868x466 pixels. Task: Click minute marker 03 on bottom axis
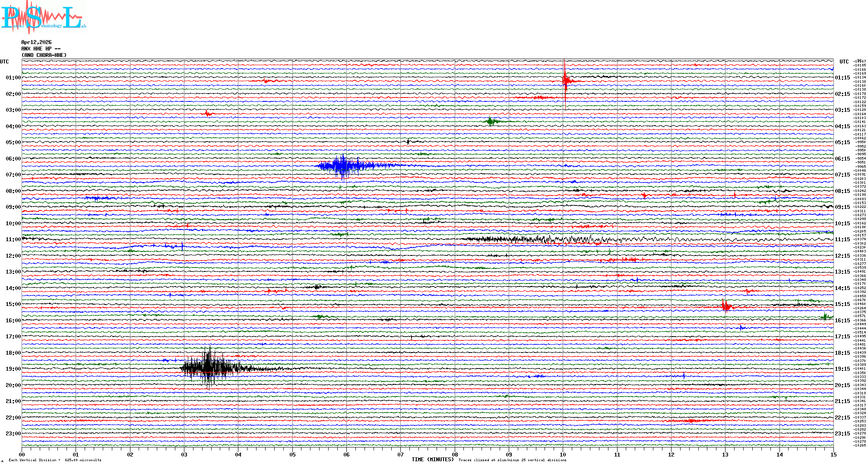[x=184, y=454]
